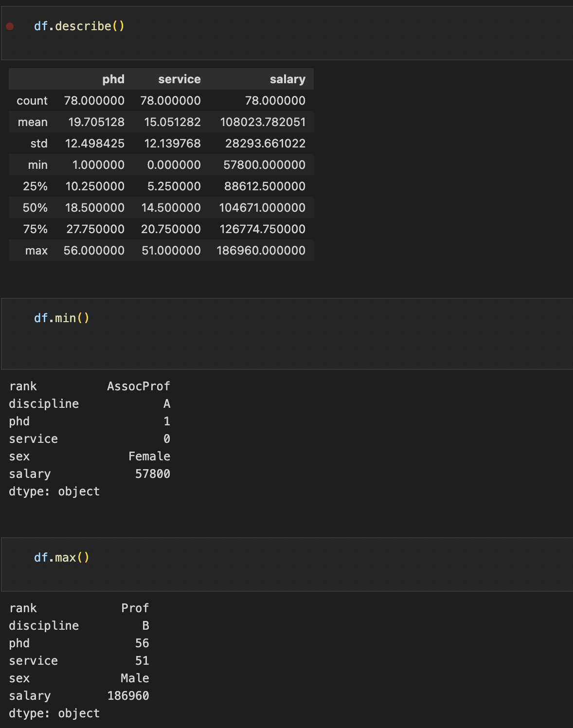Select the 50% row label
Screen dimensions: 573x728
[x=35, y=208]
